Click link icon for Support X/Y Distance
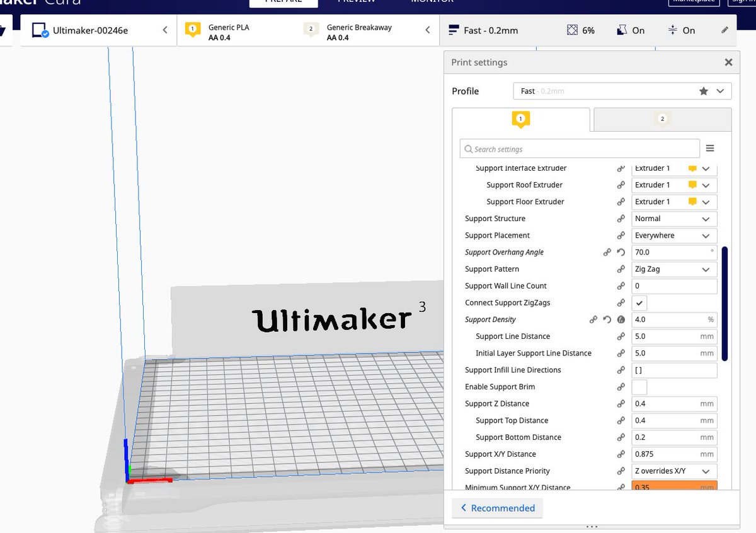Screen dimensions: 756x533 [621, 454]
